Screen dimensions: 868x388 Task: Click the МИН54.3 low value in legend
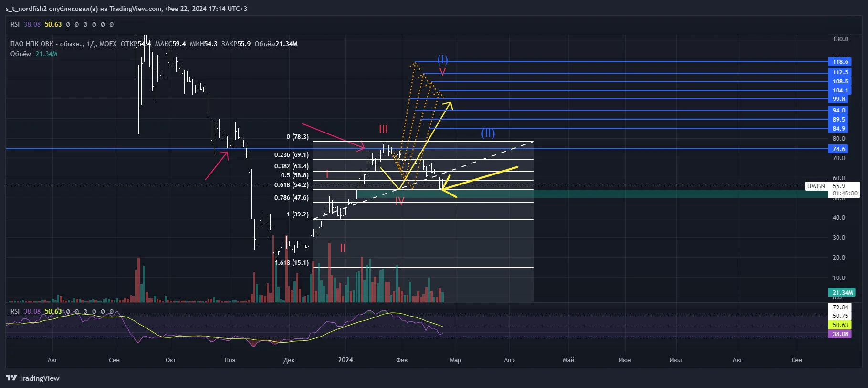203,44
